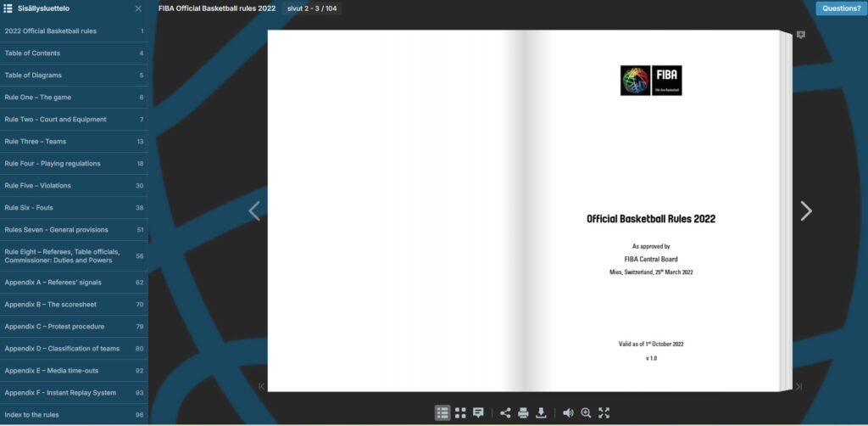Open 2022 Official Basketball rules entry
Image resolution: width=868 pixels, height=426 pixels.
74,31
